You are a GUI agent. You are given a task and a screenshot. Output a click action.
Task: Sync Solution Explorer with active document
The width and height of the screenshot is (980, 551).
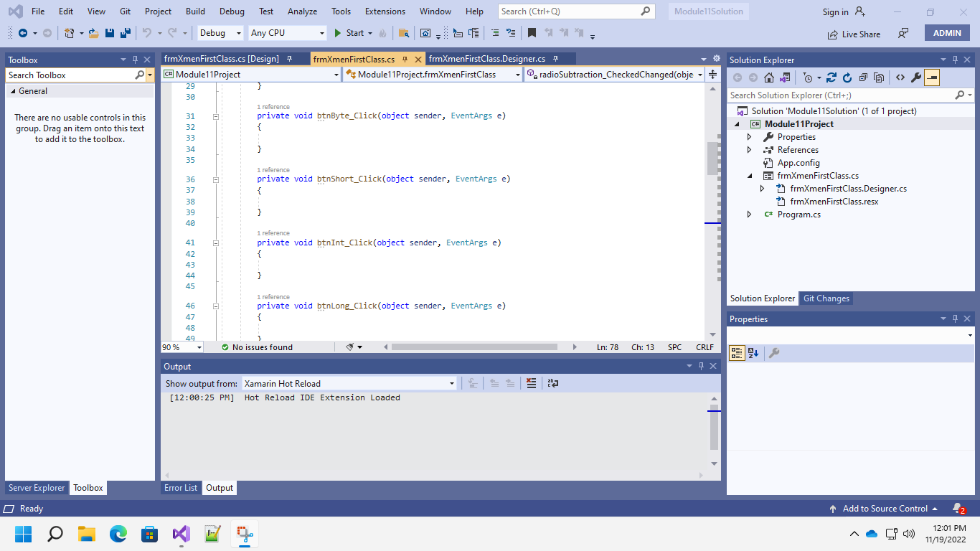[832, 77]
